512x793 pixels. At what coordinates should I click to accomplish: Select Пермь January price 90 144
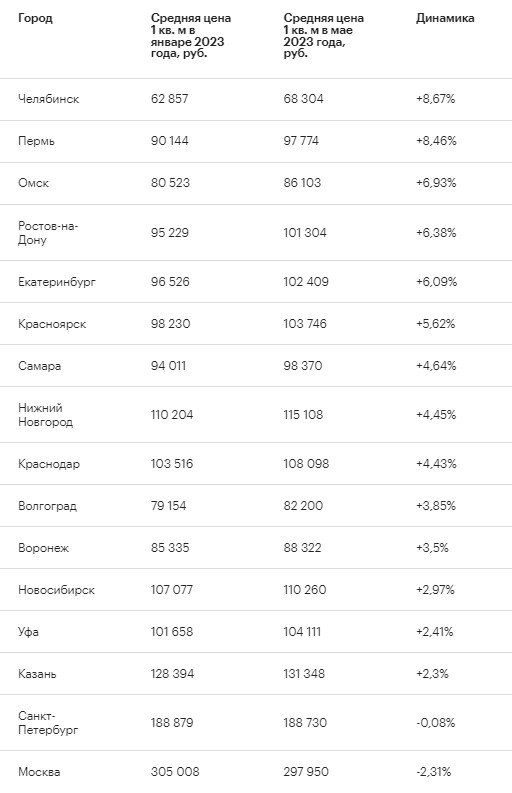(169, 141)
